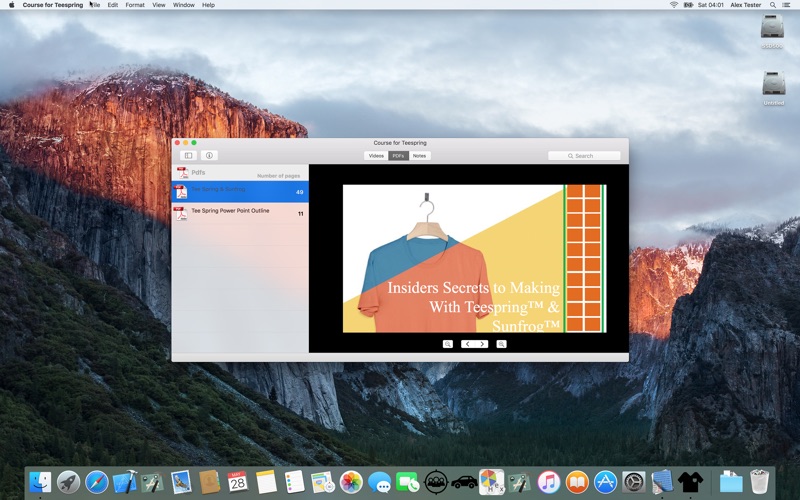Open iTunes from the Dock

(548, 481)
